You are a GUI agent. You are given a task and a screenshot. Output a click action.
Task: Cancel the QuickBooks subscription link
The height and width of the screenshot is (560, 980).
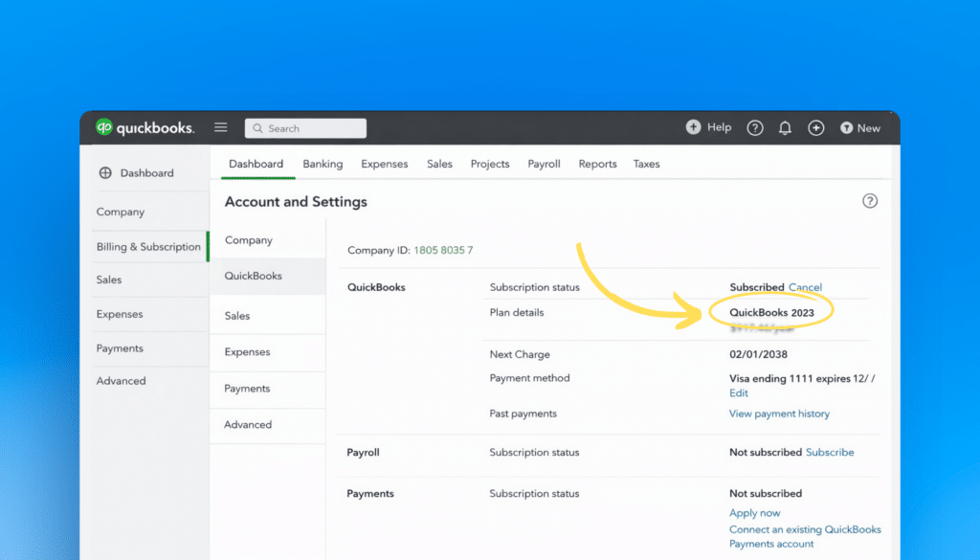[x=805, y=287]
